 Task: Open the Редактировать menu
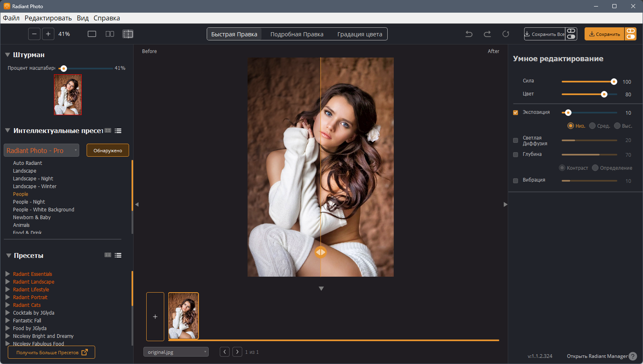48,18
